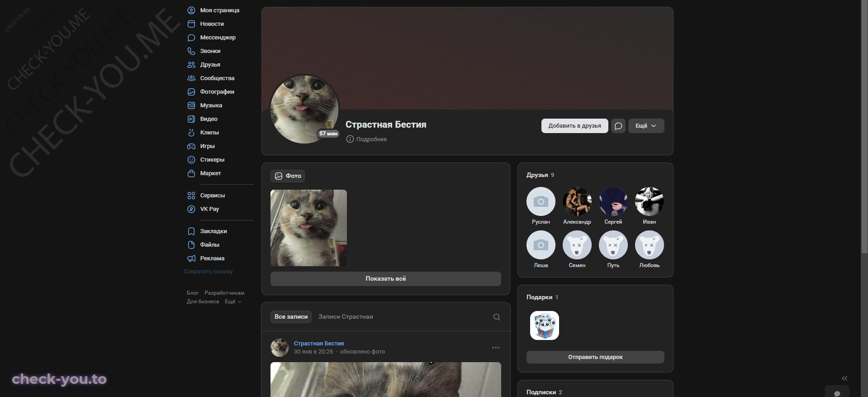
Task: Open friend Иван's avatar
Action: [650, 201]
